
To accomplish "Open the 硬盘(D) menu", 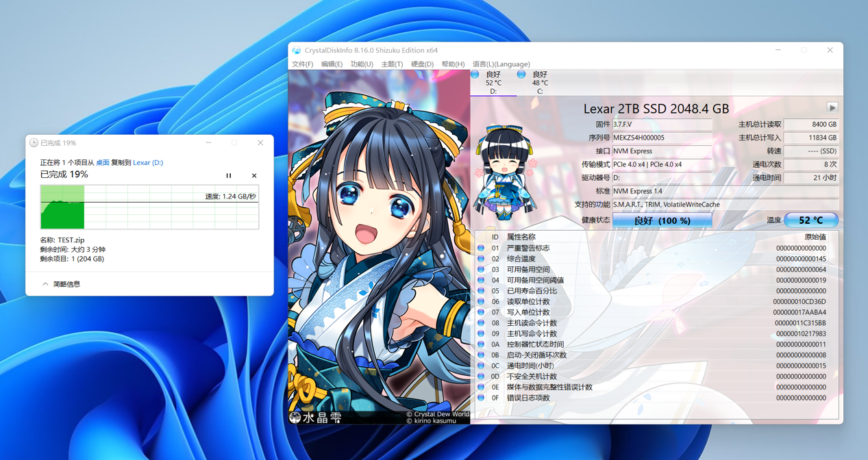I will click(422, 64).
